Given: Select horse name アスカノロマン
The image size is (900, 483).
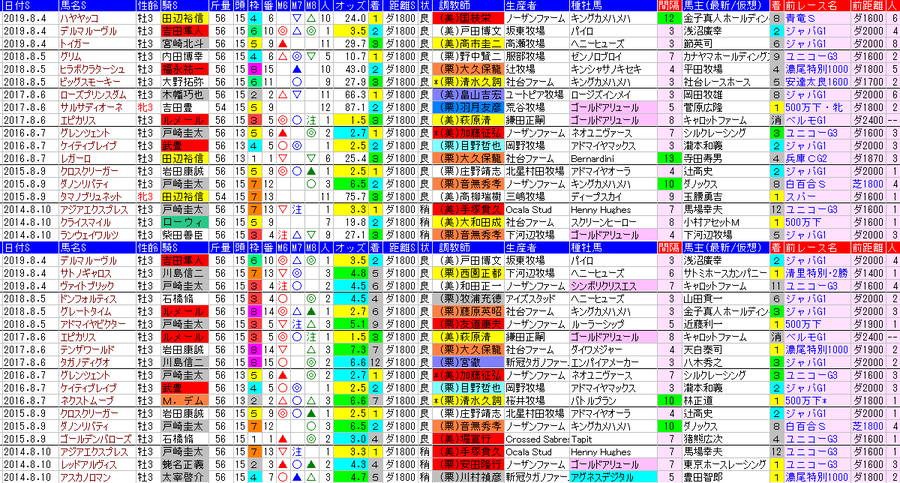Looking at the screenshot, I should pos(87,477).
